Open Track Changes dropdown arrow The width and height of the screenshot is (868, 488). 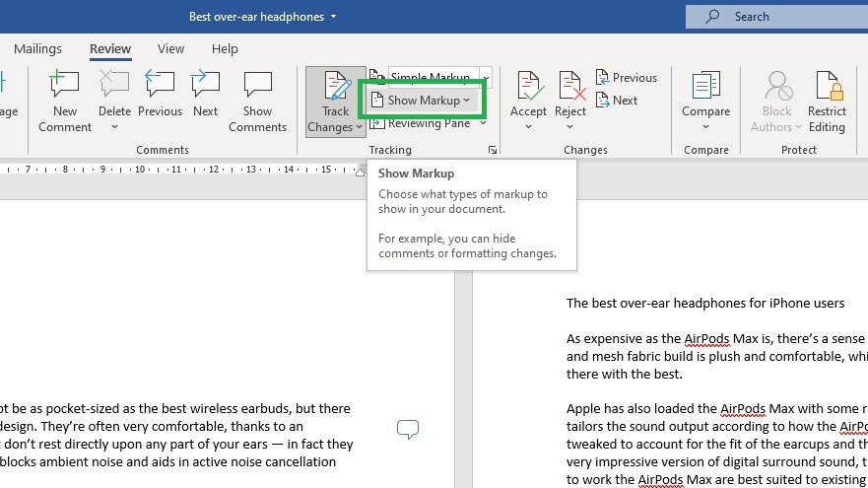(x=359, y=127)
